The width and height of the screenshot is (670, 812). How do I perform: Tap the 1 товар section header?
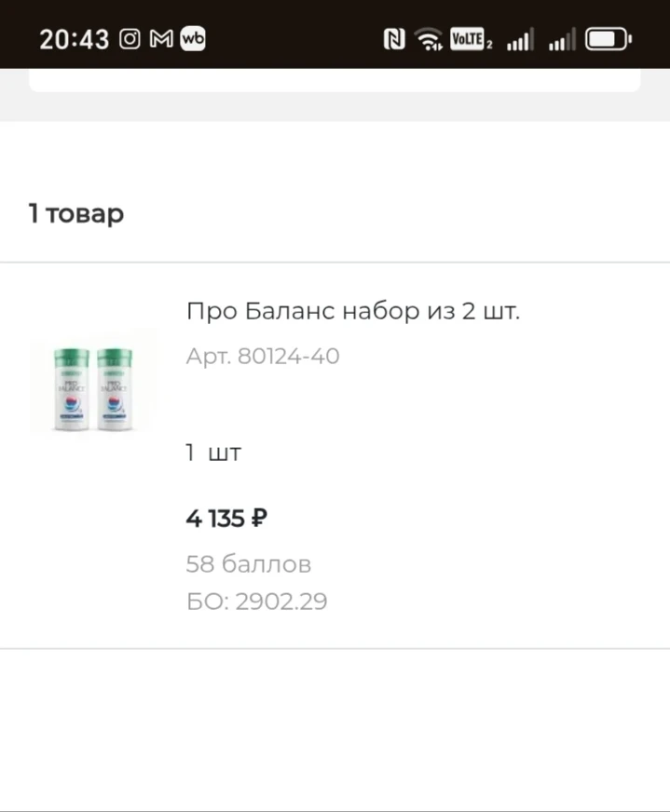(76, 213)
